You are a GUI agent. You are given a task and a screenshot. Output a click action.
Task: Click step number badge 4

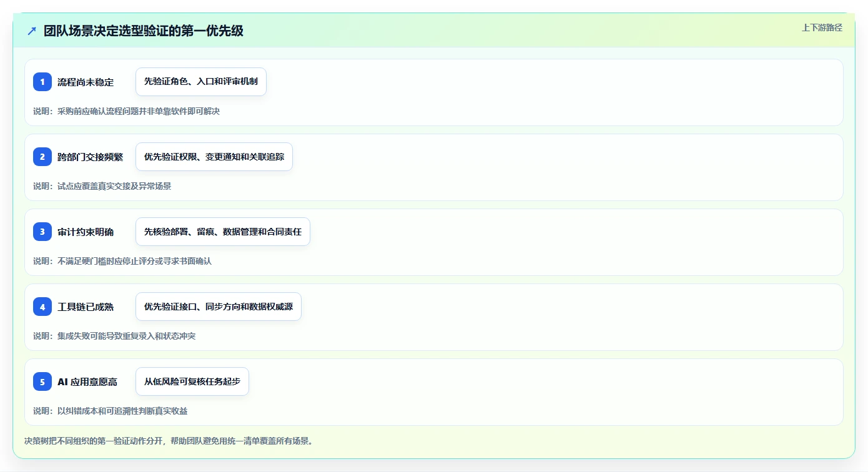pos(42,307)
